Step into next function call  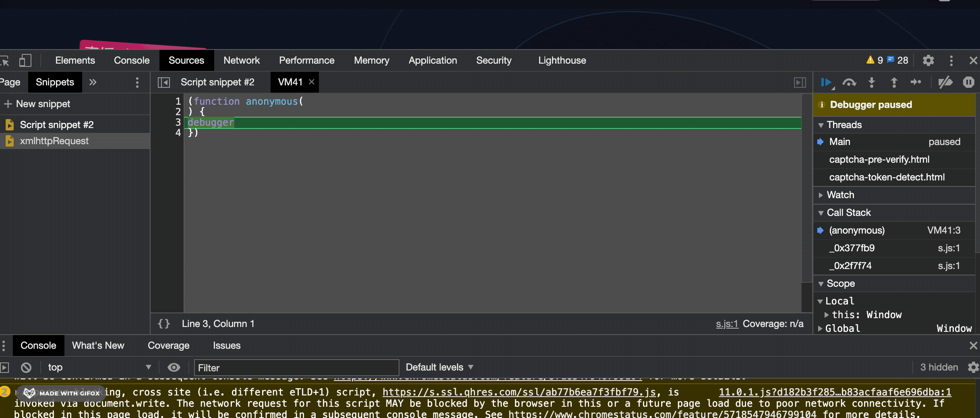point(871,83)
